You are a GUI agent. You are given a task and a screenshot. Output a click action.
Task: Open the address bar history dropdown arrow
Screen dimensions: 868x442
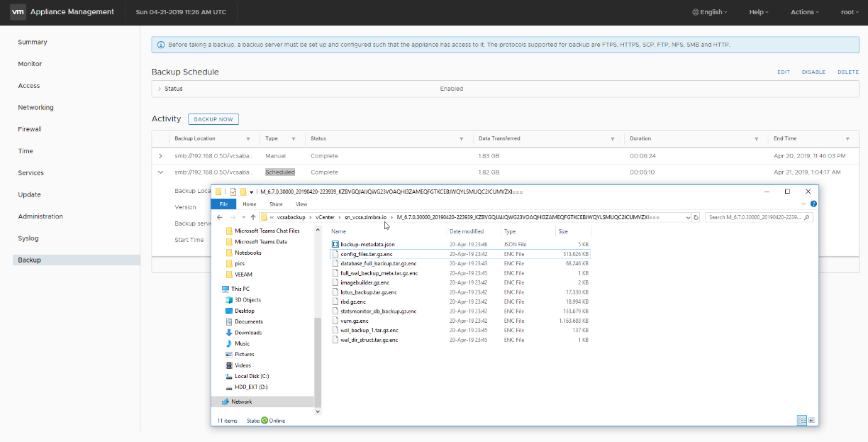(687, 217)
